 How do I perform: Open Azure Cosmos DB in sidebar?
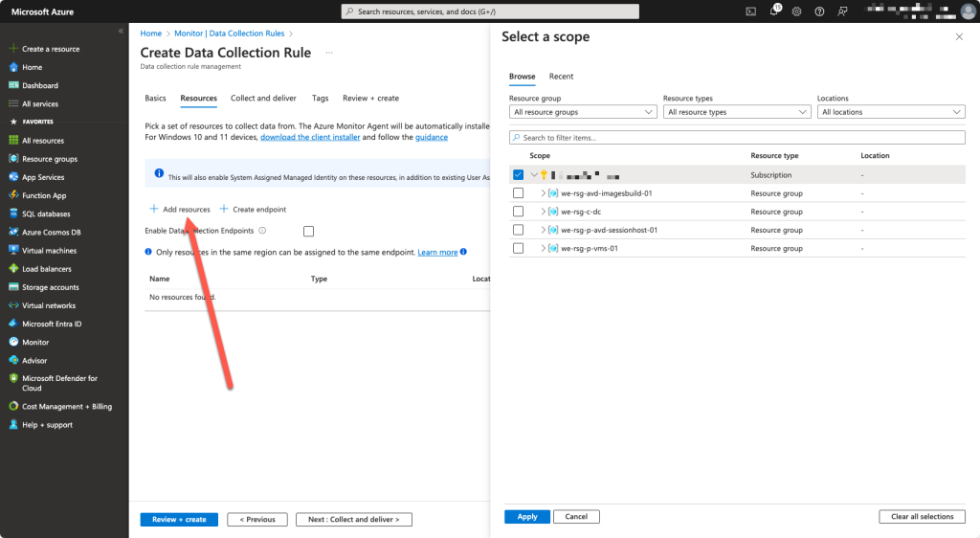(52, 232)
